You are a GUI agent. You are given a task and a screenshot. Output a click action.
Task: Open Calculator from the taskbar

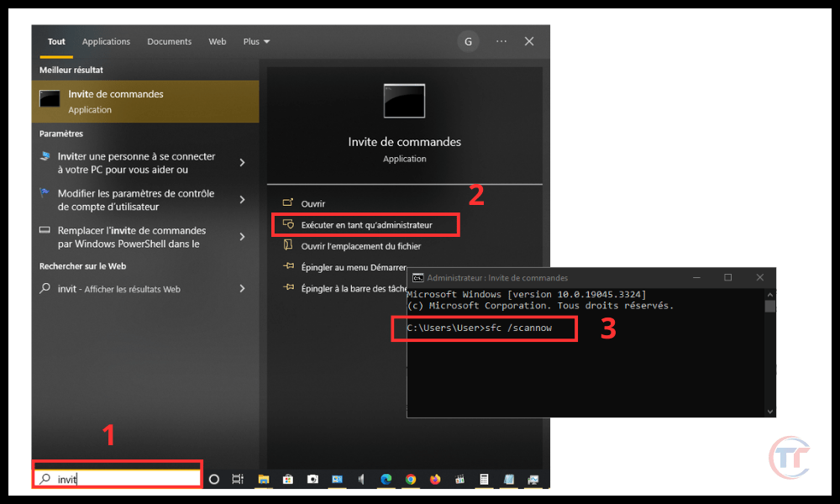(x=485, y=480)
